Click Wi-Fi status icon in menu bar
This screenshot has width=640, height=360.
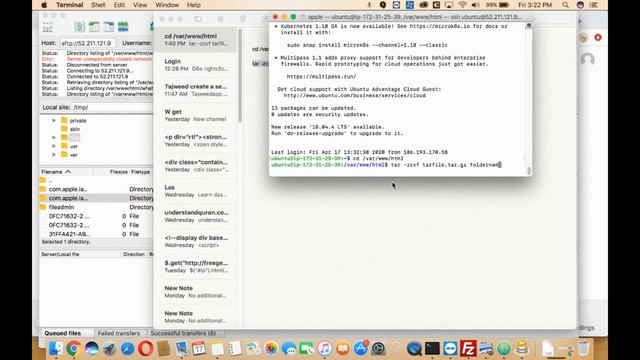click(462, 5)
